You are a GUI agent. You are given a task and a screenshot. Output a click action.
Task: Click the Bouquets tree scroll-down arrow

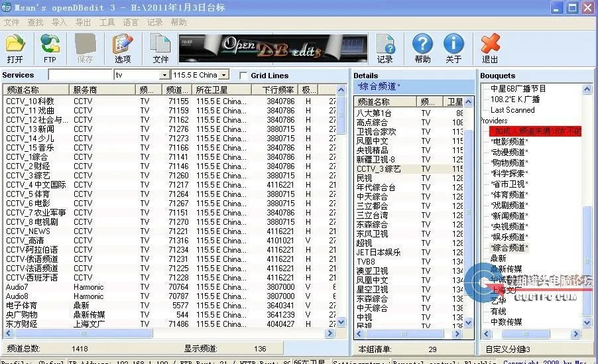tap(587, 323)
